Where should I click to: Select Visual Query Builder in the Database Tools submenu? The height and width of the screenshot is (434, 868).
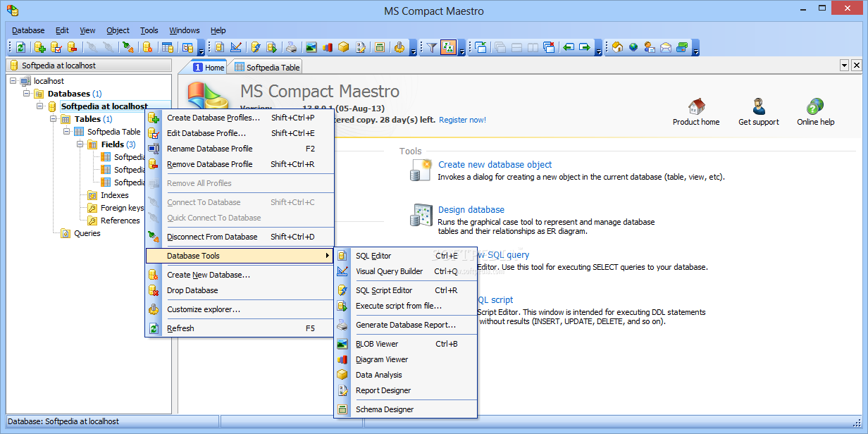[406, 271]
